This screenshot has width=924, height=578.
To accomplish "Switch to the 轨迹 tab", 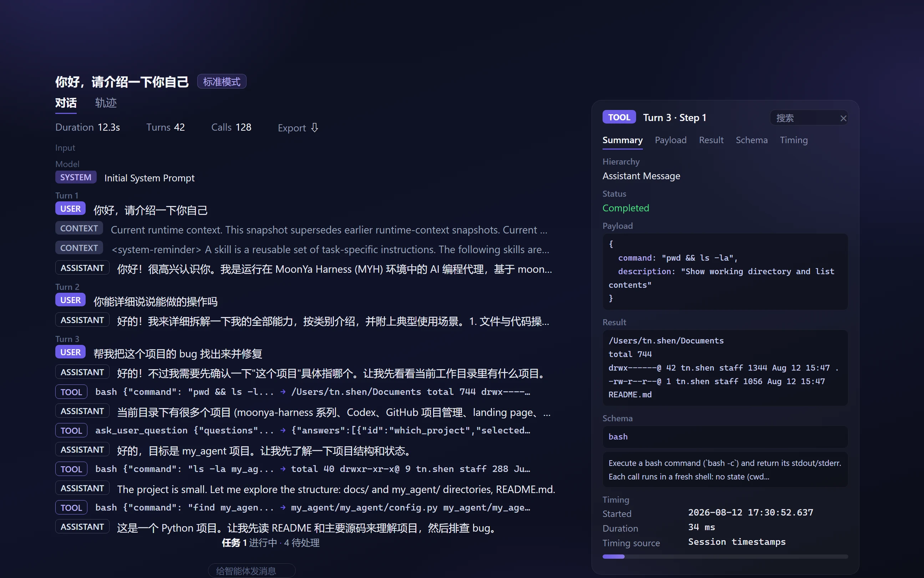I will click(106, 103).
